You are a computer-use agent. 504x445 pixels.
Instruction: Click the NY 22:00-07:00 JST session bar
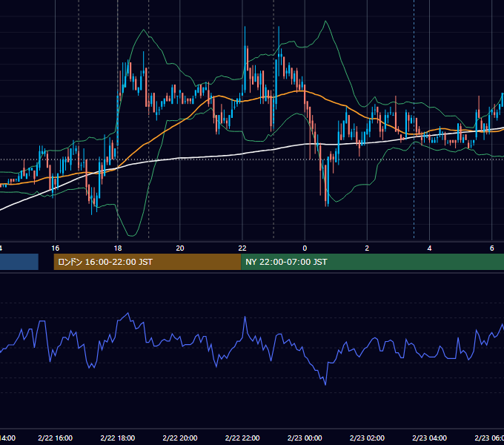pyautogui.click(x=372, y=262)
